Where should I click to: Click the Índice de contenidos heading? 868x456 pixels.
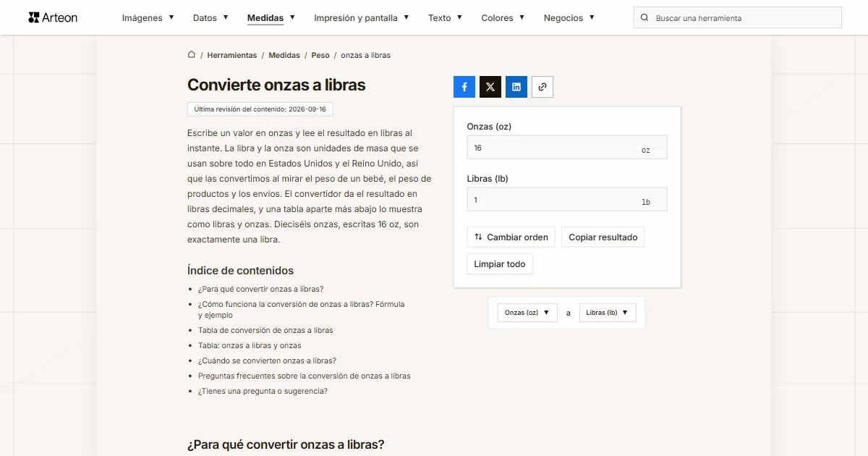(240, 271)
